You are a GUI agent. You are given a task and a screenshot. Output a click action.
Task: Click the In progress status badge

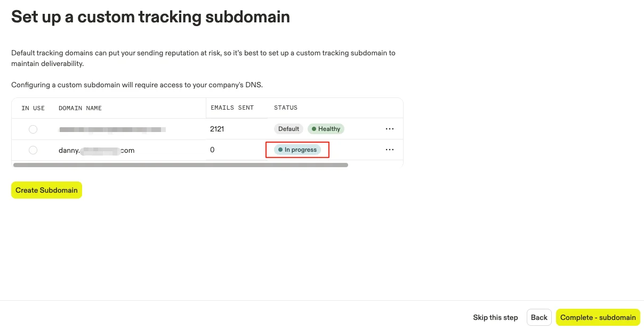(x=297, y=150)
